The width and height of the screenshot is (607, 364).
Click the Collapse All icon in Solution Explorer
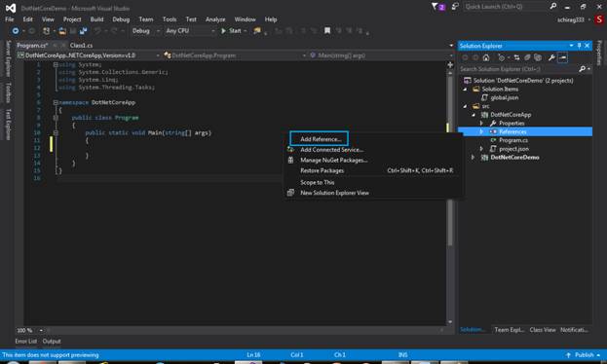(x=527, y=57)
